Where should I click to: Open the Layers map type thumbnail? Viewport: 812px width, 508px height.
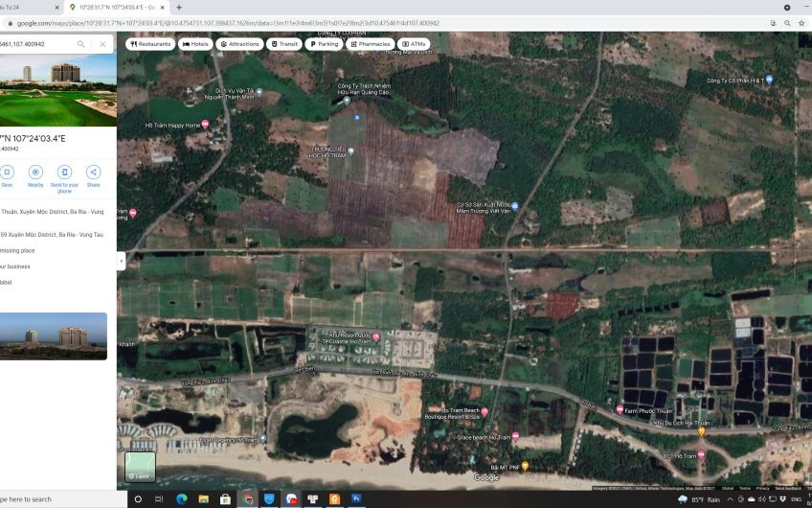(140, 467)
